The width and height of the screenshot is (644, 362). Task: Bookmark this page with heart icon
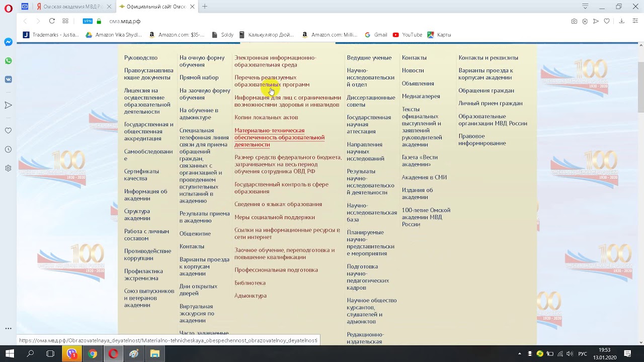click(x=607, y=21)
